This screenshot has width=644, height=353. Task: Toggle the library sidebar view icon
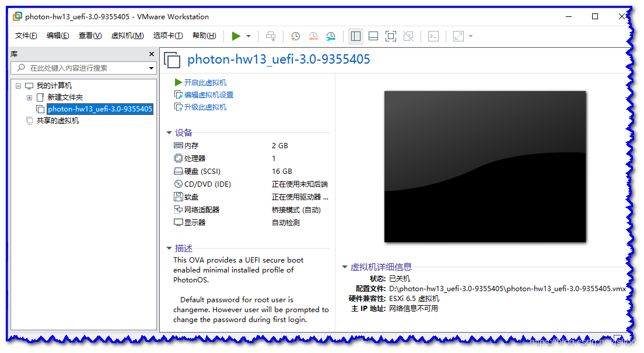[x=356, y=36]
